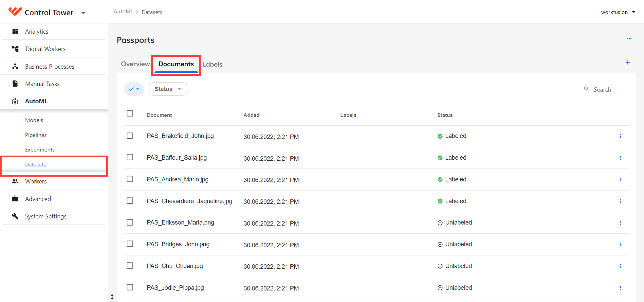Viewport: 644px width, 302px height.
Task: Open the Datasets sidebar link
Action: click(x=35, y=165)
